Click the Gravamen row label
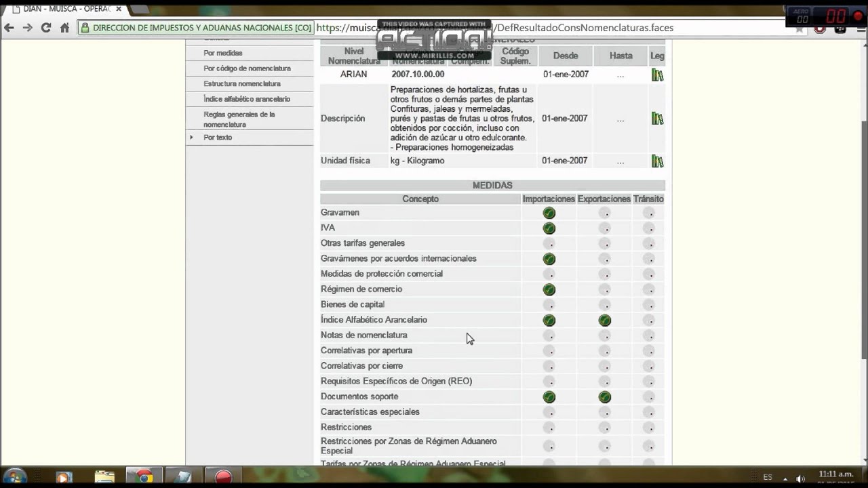 340,213
